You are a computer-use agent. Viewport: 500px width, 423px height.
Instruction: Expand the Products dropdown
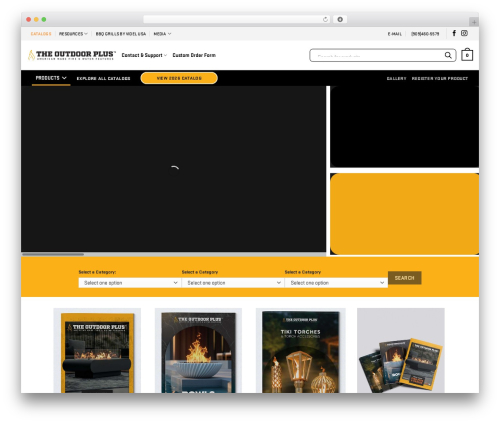pos(51,78)
